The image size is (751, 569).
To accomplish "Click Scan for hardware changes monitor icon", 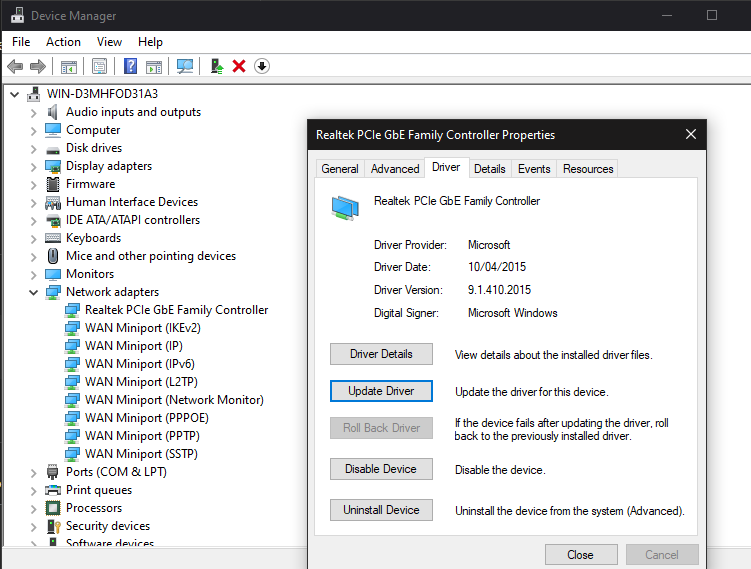I will [x=185, y=66].
